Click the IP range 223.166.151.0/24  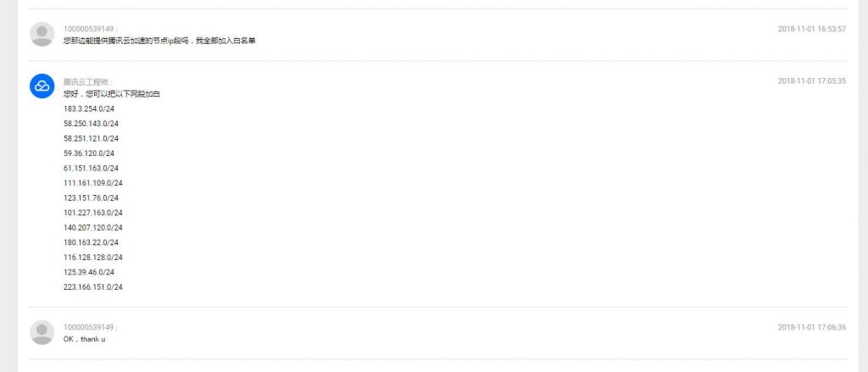93,286
